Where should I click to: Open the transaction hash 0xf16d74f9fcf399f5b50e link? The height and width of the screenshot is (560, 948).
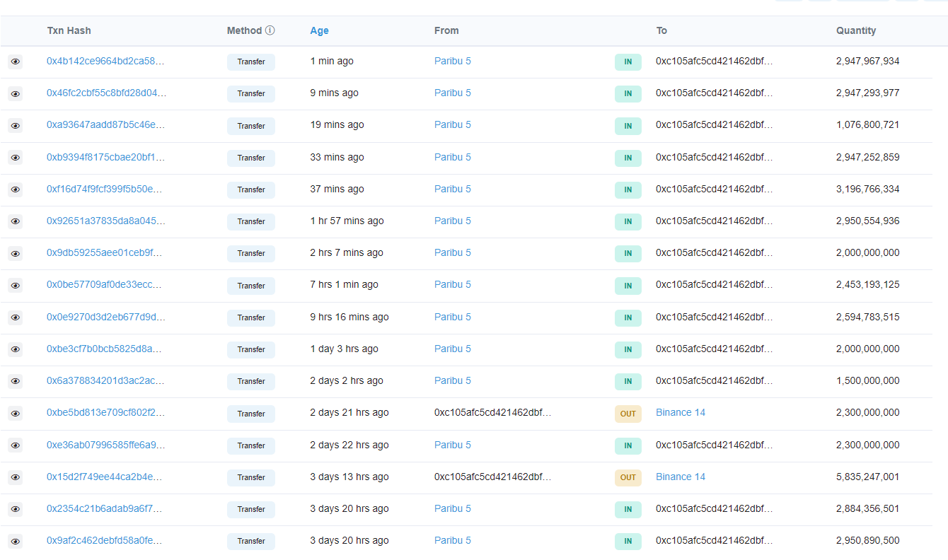point(105,189)
